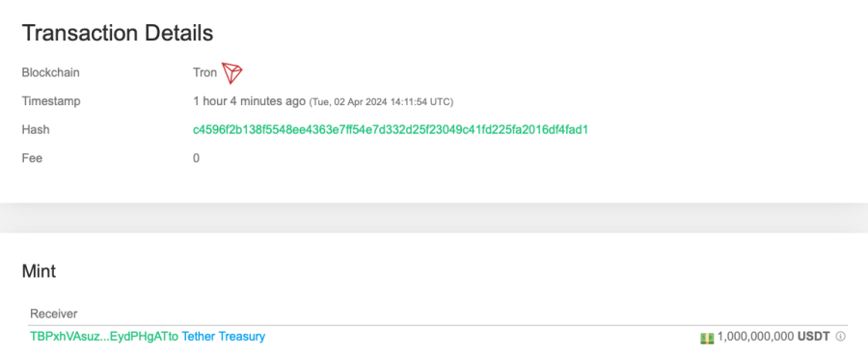Open the TBPxhVAsuz...EydPHgATto receiver address

point(104,337)
